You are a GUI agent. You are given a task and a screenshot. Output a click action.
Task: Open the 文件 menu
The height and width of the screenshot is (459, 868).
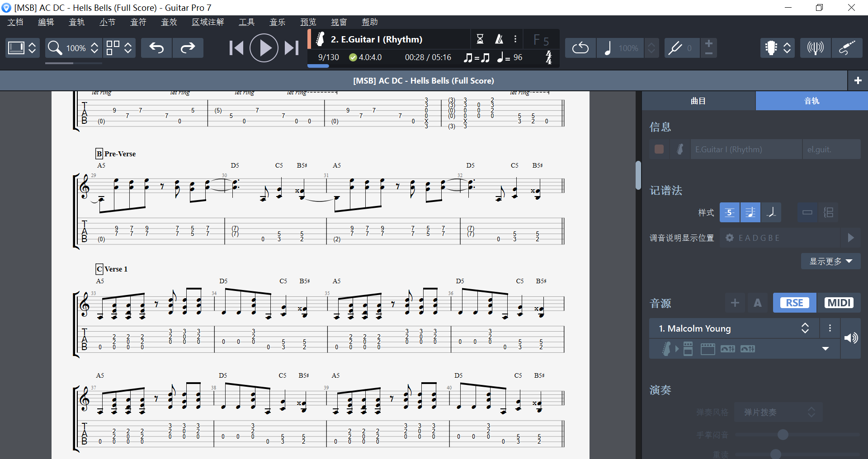pos(15,22)
